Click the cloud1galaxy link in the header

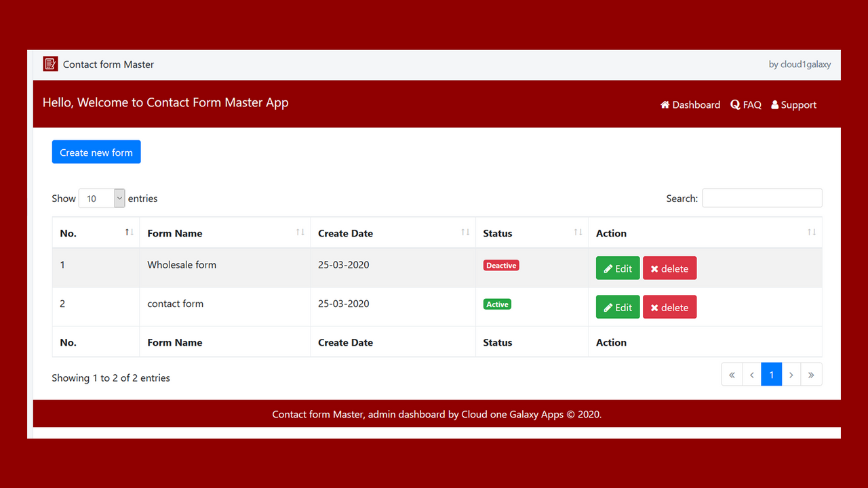tap(806, 64)
